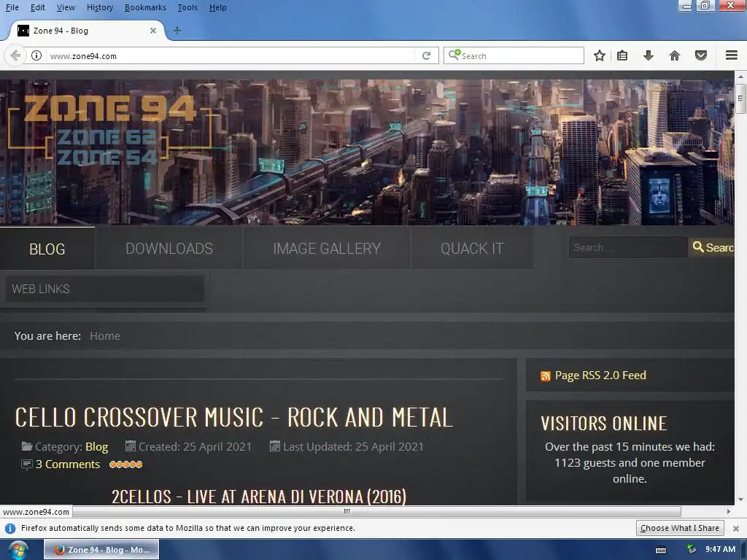Open Page RSS 2.0 Feed link
Viewport: 747px width, 560px height.
point(600,376)
